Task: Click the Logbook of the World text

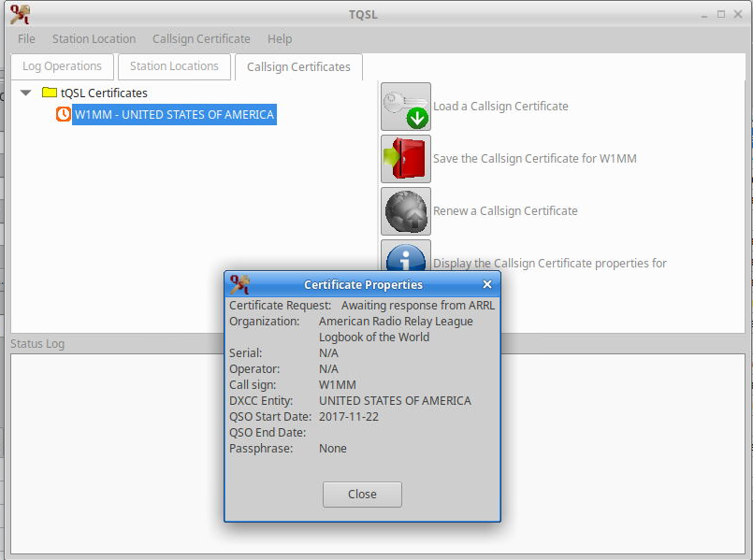Action: (374, 337)
